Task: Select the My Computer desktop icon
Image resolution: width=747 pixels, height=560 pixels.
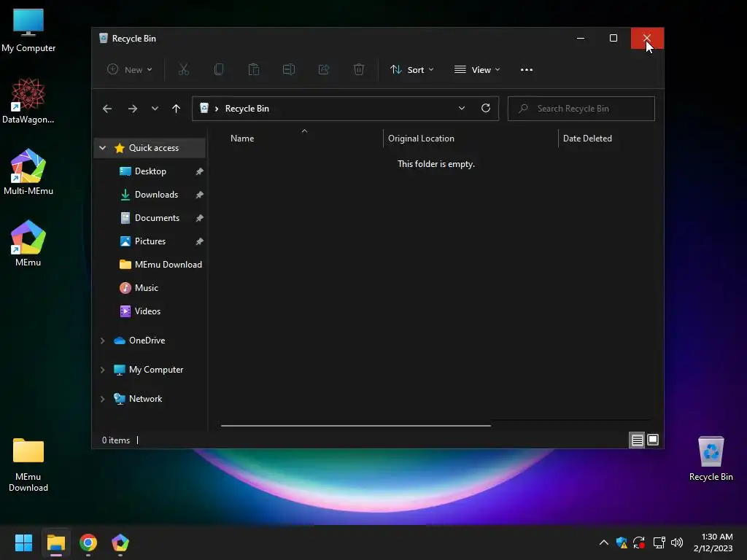Action: tap(28, 31)
